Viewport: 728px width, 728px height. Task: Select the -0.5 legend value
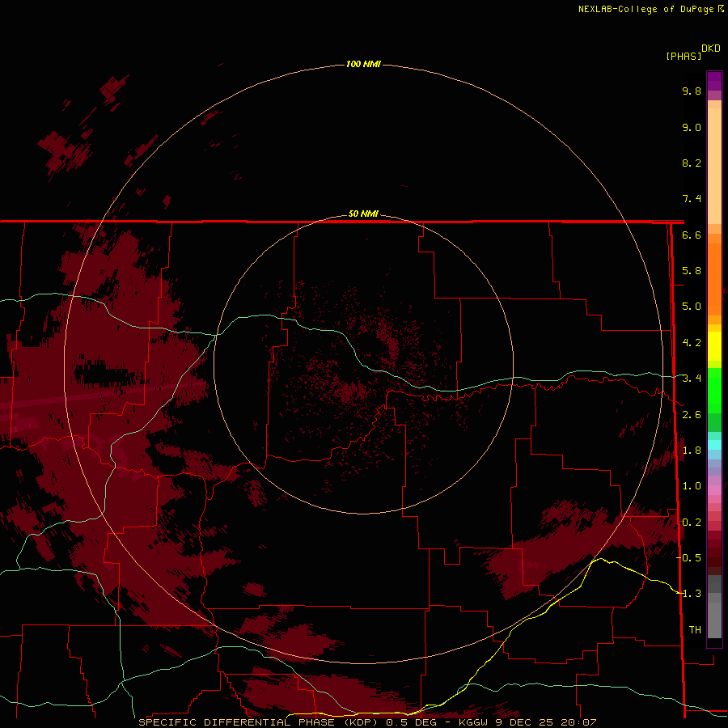688,558
